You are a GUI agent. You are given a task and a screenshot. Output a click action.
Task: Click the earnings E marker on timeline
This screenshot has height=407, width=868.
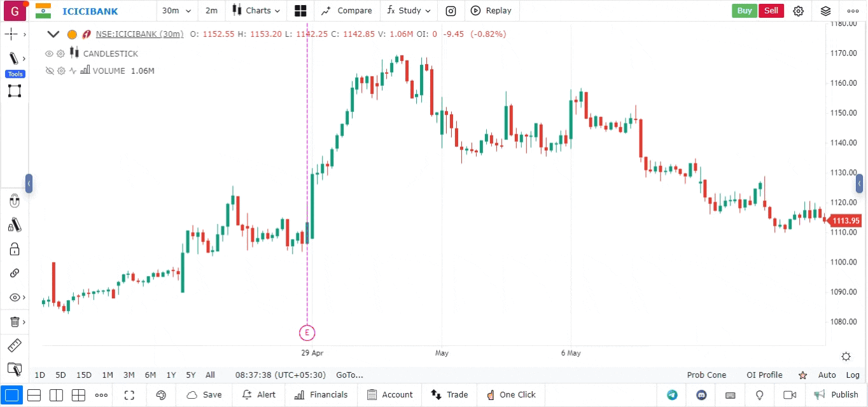307,332
